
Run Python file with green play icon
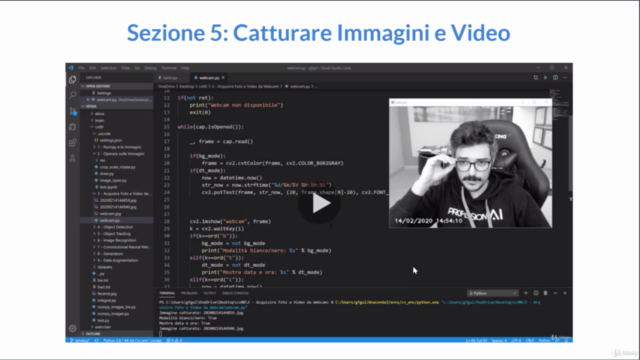tap(545, 78)
